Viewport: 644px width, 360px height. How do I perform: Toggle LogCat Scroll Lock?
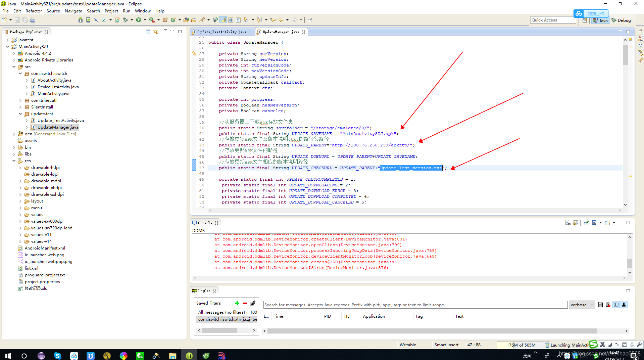point(624,305)
